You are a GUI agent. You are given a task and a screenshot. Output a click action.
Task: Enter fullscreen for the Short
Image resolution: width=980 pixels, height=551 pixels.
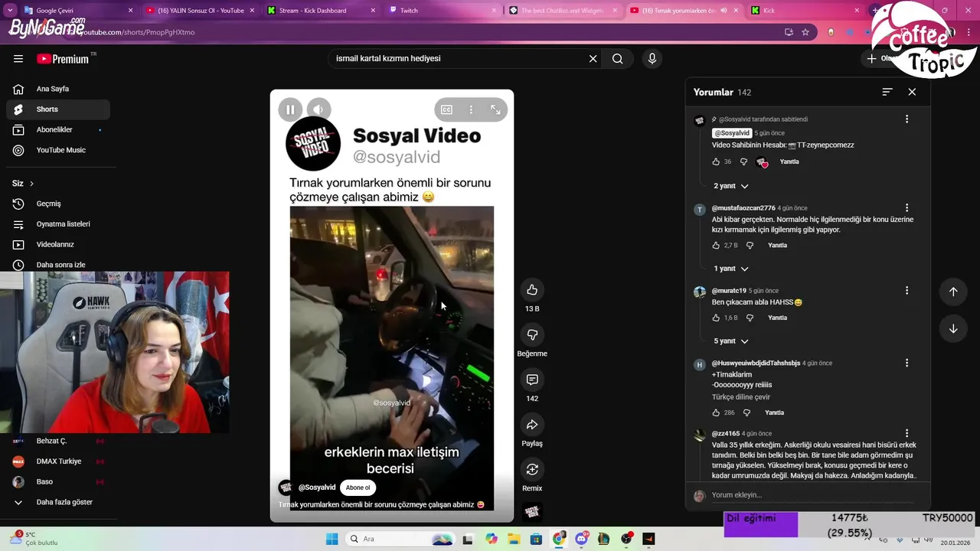(495, 109)
